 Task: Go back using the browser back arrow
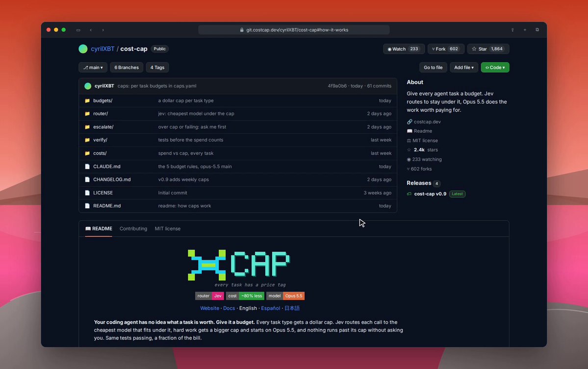91,30
